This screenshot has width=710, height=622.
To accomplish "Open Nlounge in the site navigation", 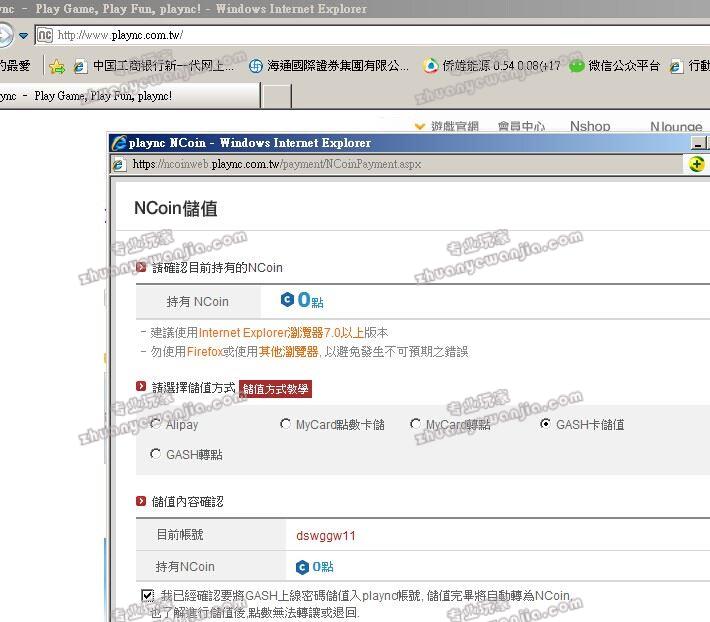I will pos(676,126).
